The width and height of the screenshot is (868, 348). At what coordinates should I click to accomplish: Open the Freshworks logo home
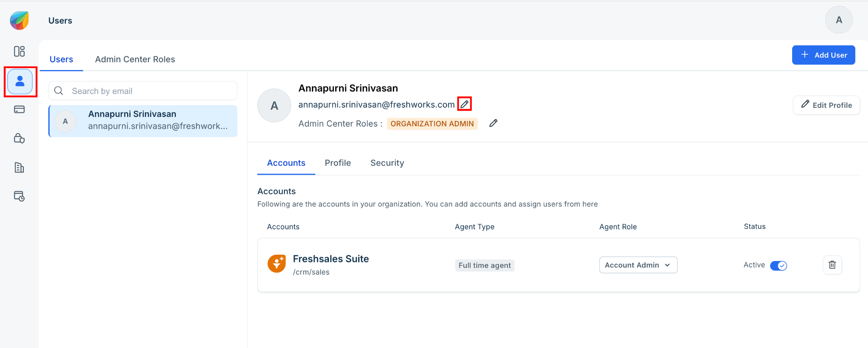19,20
